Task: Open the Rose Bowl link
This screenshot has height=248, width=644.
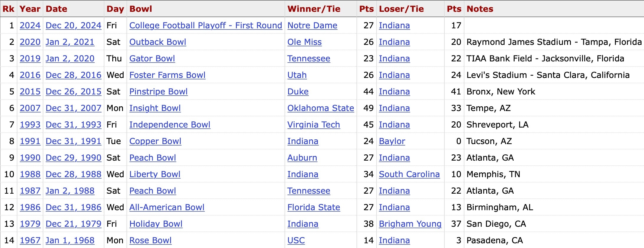Action: click(x=150, y=240)
